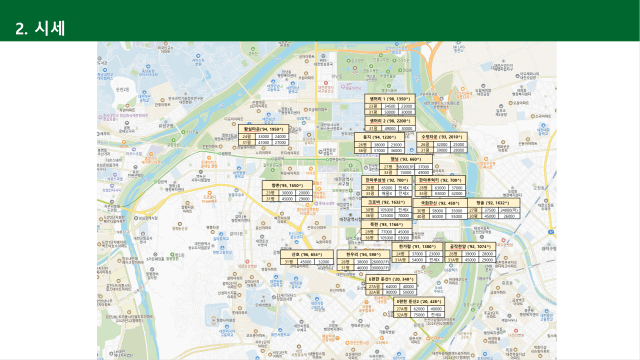Select the 64000 cell in e편한 둔산1 table
Viewport: 640px width, 360px height.
click(391, 287)
